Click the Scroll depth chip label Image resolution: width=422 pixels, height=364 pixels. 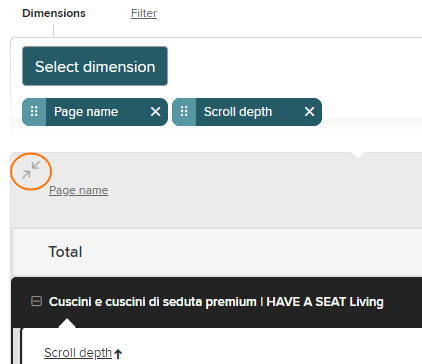click(x=238, y=112)
